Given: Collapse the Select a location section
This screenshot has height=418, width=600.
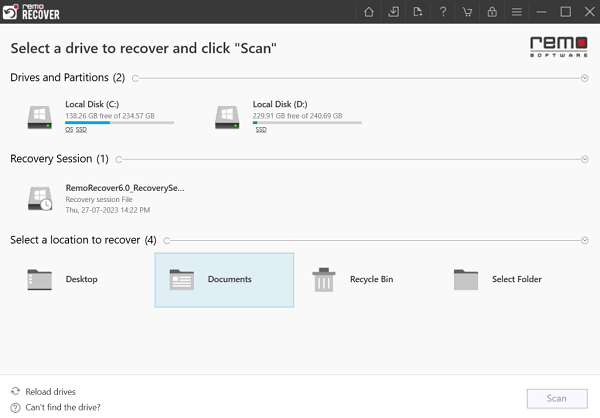Looking at the screenshot, I should coord(585,240).
